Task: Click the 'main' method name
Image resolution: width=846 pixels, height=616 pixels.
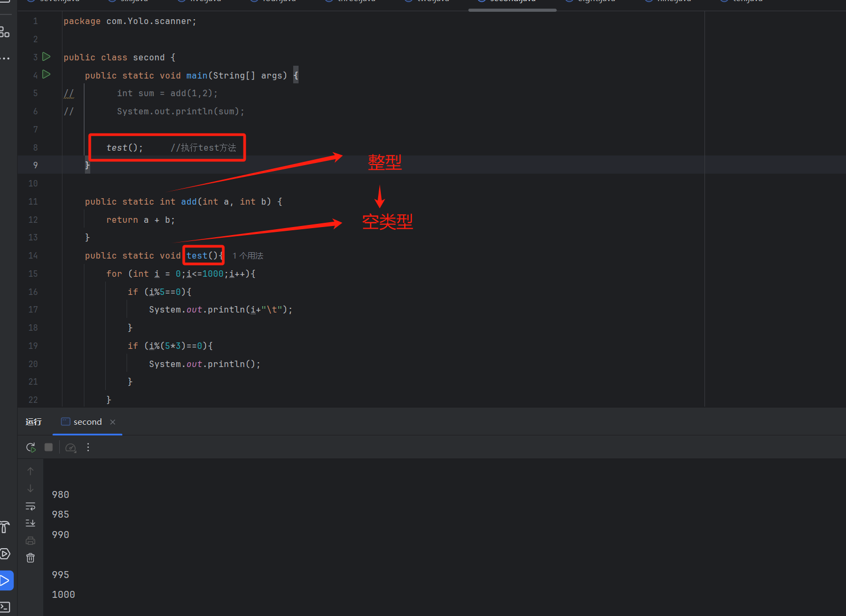Action: click(x=197, y=76)
